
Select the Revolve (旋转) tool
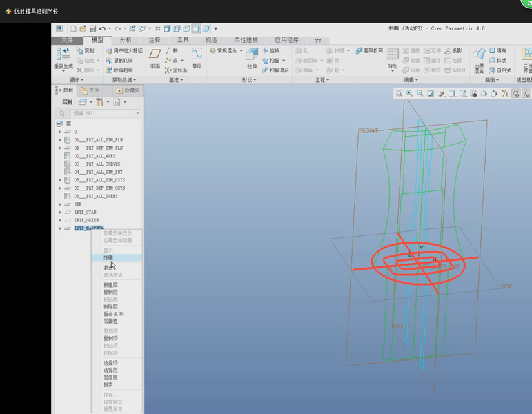[270, 50]
